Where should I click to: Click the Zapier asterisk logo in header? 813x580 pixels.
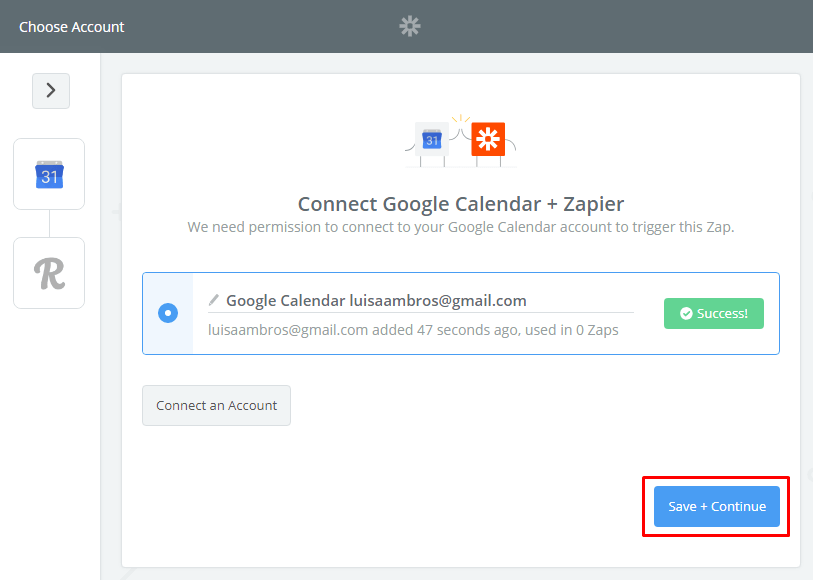click(x=410, y=26)
